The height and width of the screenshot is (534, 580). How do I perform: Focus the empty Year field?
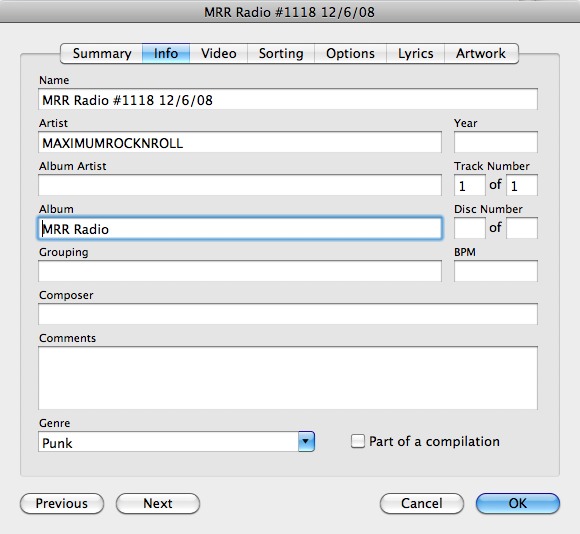pos(496,142)
